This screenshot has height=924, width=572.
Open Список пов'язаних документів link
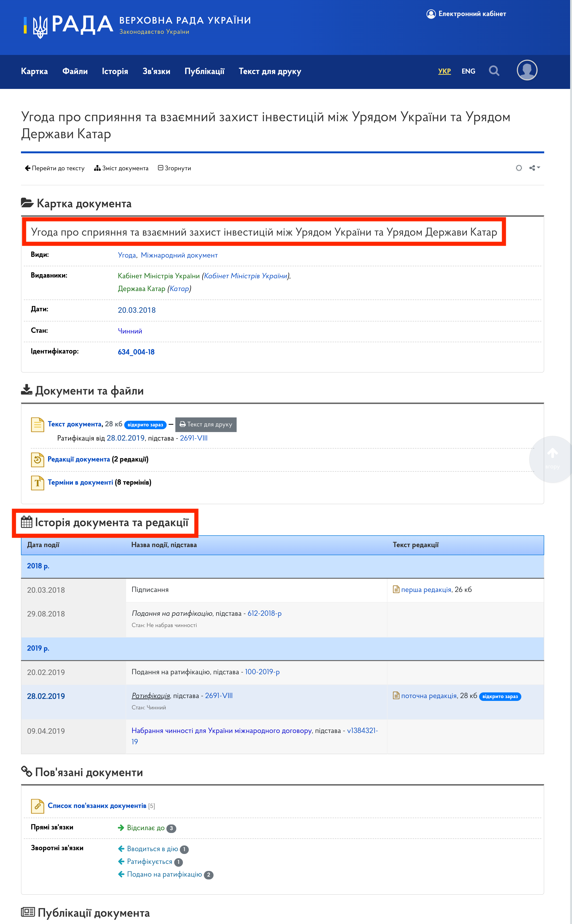click(97, 806)
